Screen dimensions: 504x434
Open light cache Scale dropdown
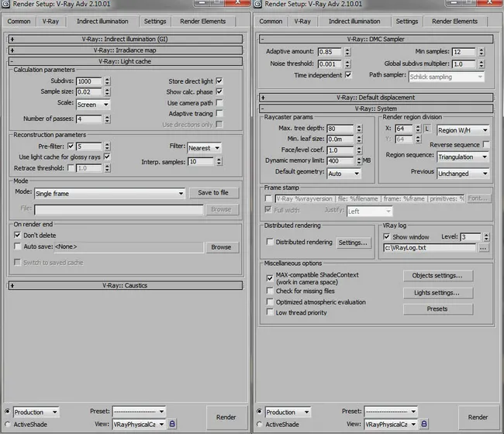coord(93,105)
